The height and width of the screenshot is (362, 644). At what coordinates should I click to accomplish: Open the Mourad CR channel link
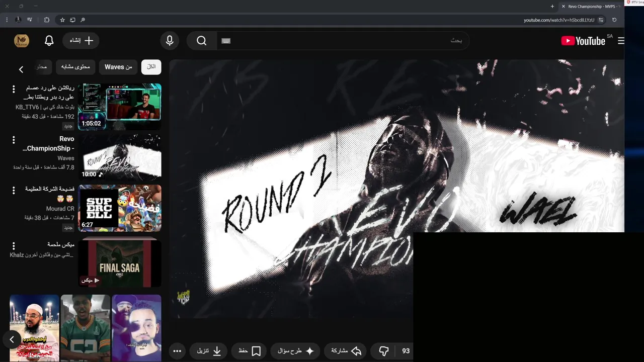click(x=60, y=209)
